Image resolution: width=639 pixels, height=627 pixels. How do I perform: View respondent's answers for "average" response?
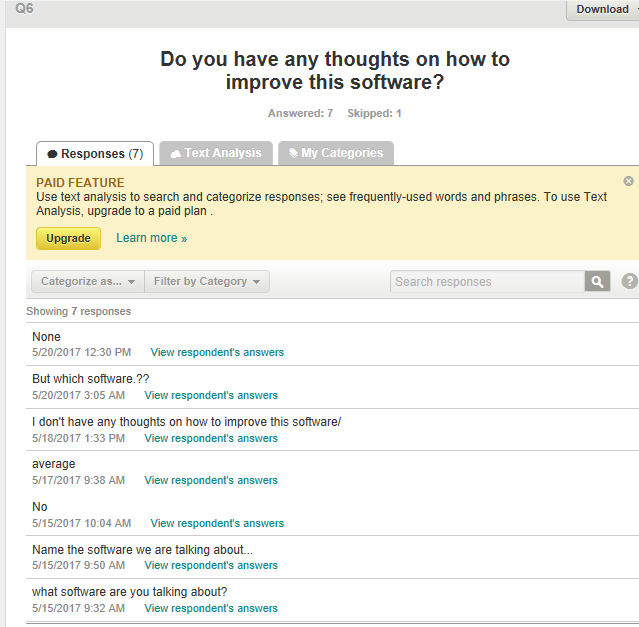click(211, 480)
